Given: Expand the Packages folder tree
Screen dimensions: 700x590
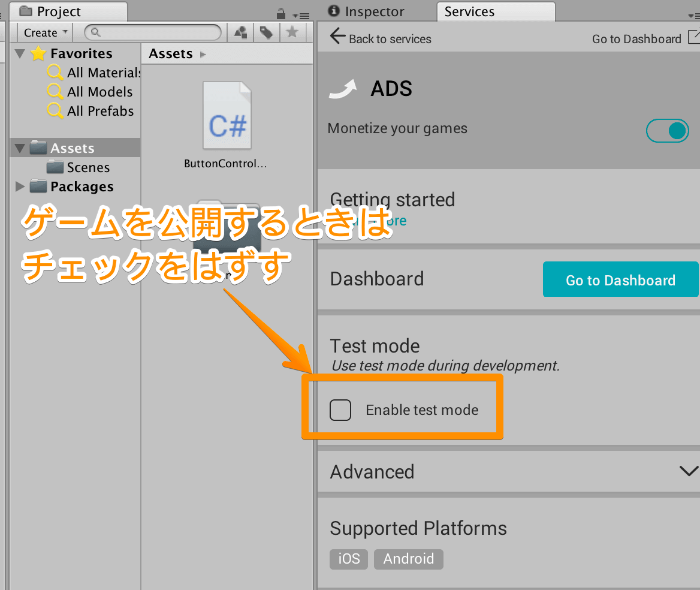Looking at the screenshot, I should pos(20,186).
